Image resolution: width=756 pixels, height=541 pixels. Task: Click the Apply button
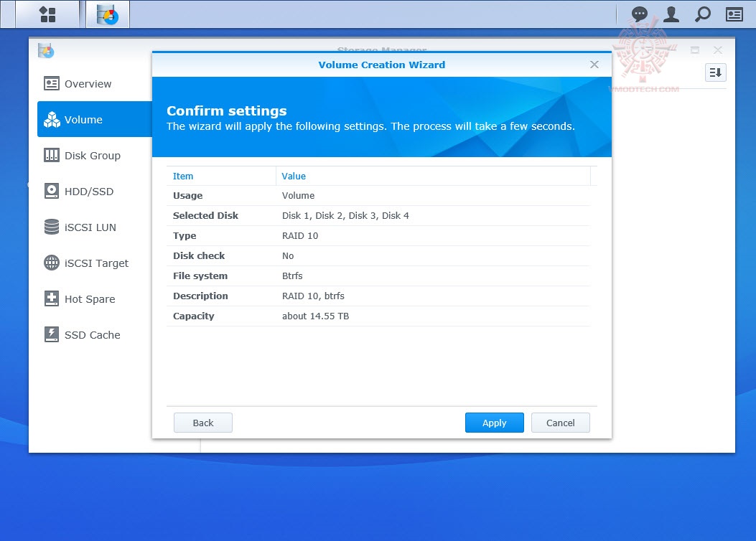click(x=494, y=423)
